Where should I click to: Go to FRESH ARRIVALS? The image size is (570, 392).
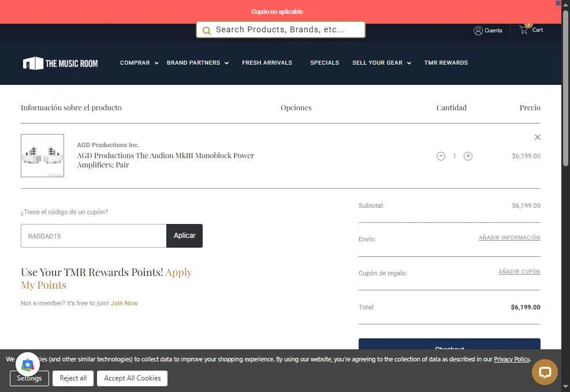(x=267, y=63)
